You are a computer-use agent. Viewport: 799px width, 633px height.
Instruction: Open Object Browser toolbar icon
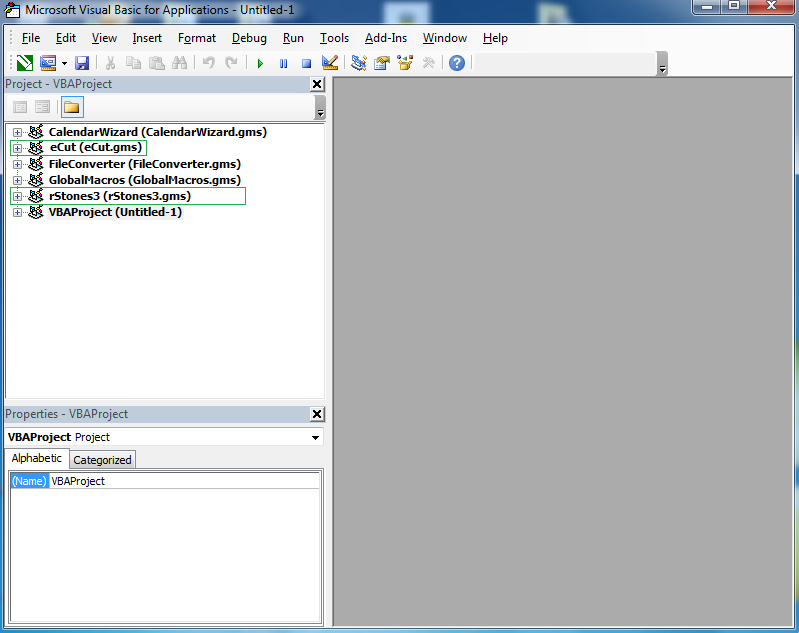[405, 63]
